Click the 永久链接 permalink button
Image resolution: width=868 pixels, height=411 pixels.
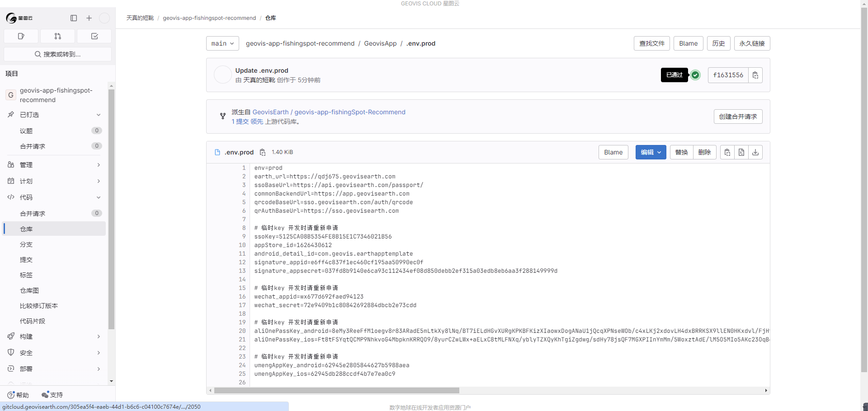point(752,43)
